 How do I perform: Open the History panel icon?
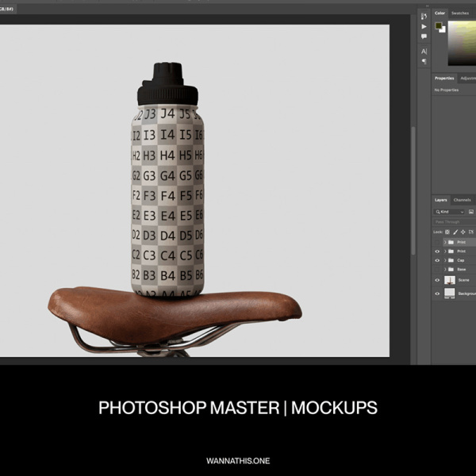click(x=424, y=15)
